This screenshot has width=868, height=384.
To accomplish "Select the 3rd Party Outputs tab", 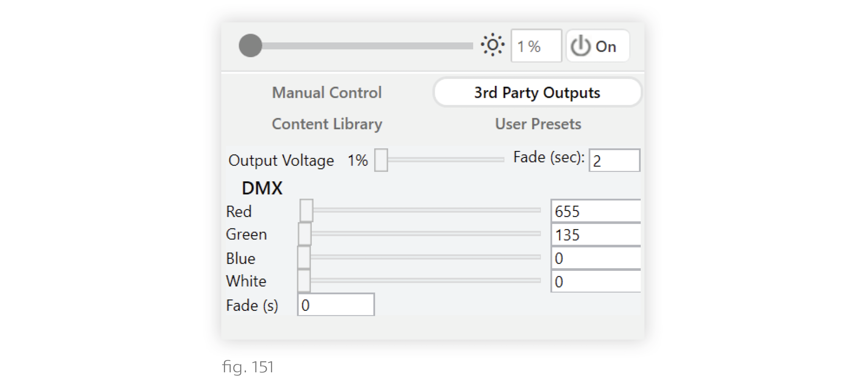I will pos(537,92).
